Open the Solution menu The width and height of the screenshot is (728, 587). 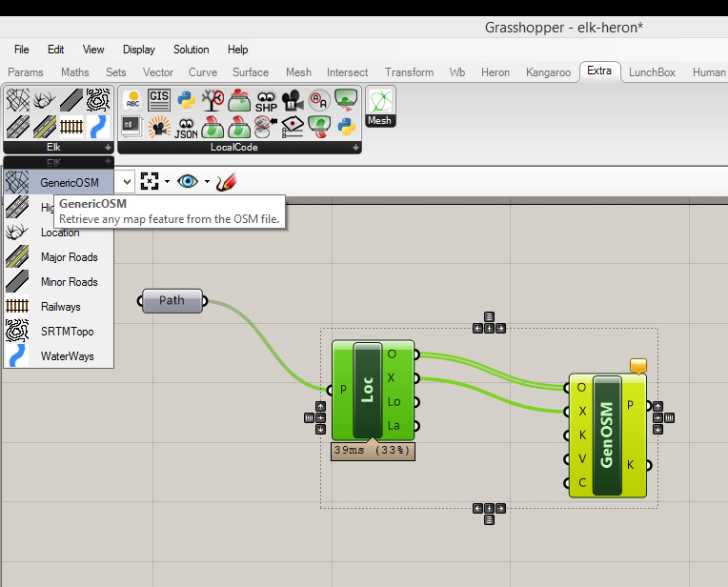click(192, 50)
